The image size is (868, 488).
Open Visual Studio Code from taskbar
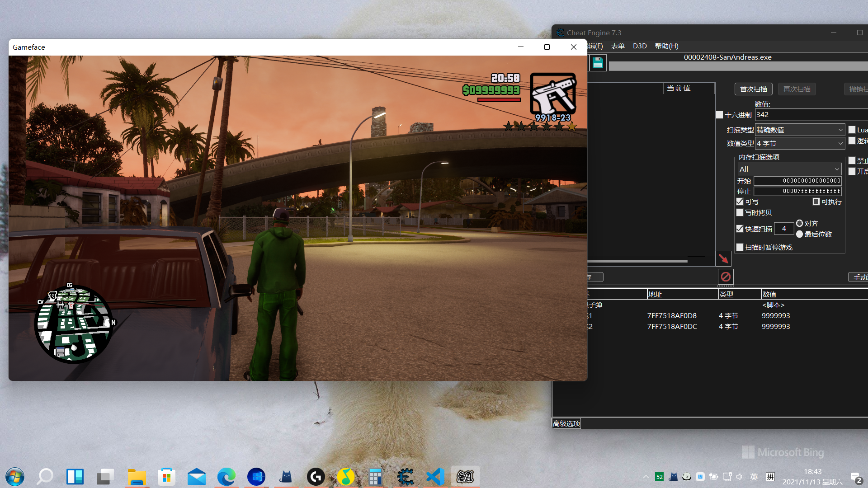click(435, 477)
